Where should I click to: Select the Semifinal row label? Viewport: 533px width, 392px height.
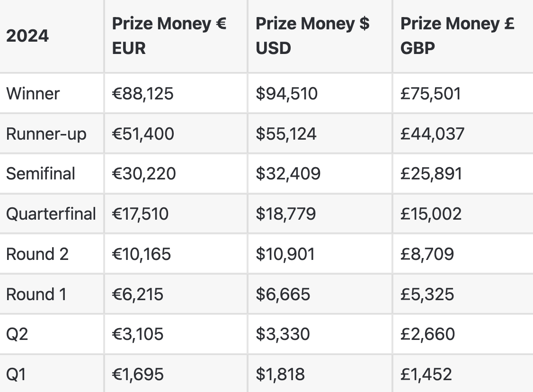(41, 173)
